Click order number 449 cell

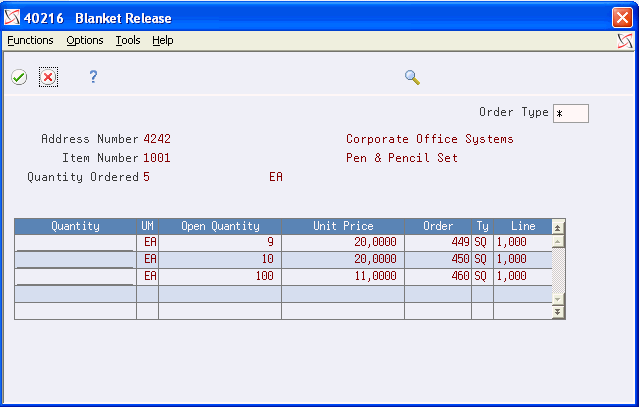(x=438, y=243)
